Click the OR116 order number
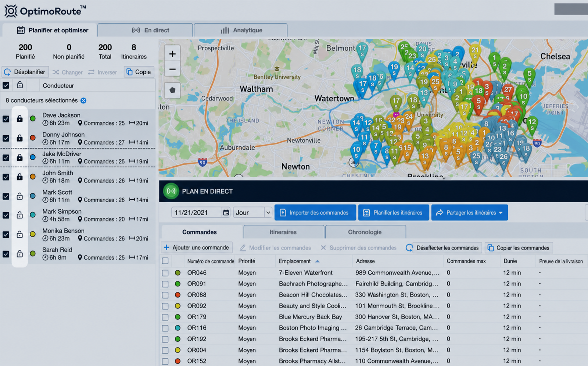The height and width of the screenshot is (366, 588). [197, 328]
